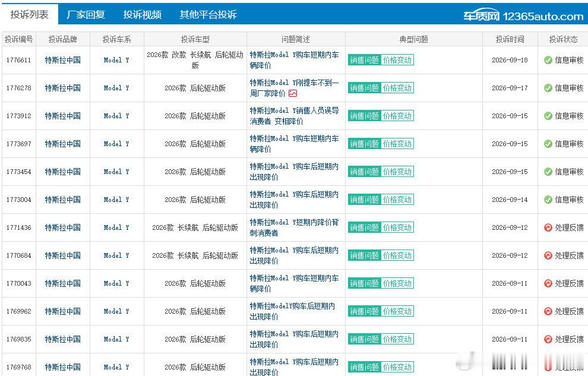This screenshot has height=376, width=588.
Task: Click green check status icon for complaint 1773697
Action: click(548, 144)
